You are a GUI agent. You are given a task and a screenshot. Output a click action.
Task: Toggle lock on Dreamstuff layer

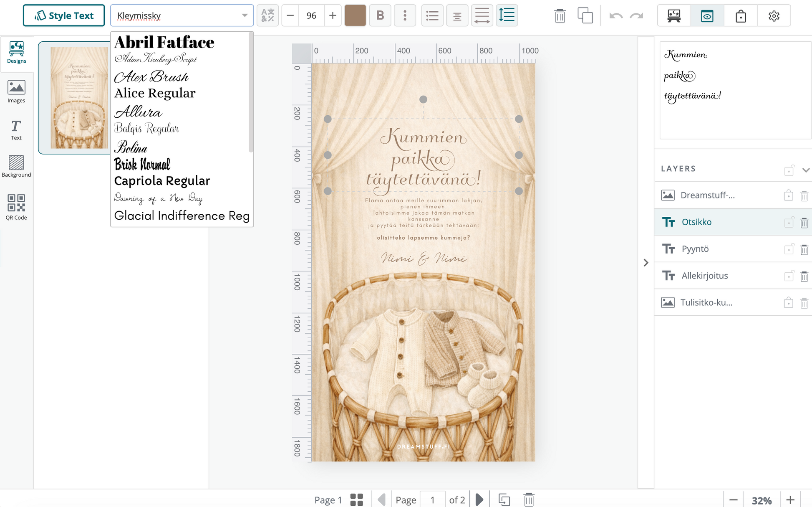coord(789,195)
